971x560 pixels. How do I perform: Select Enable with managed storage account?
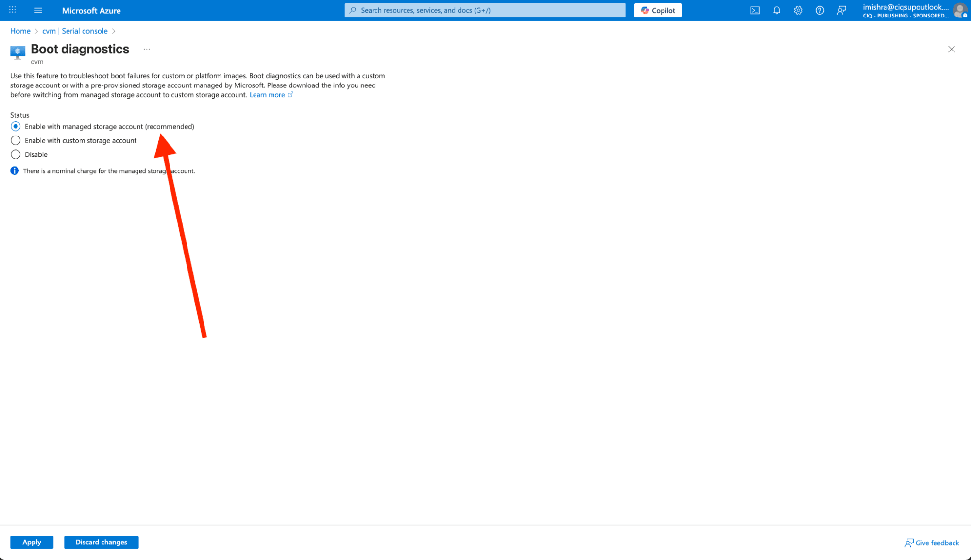click(16, 126)
